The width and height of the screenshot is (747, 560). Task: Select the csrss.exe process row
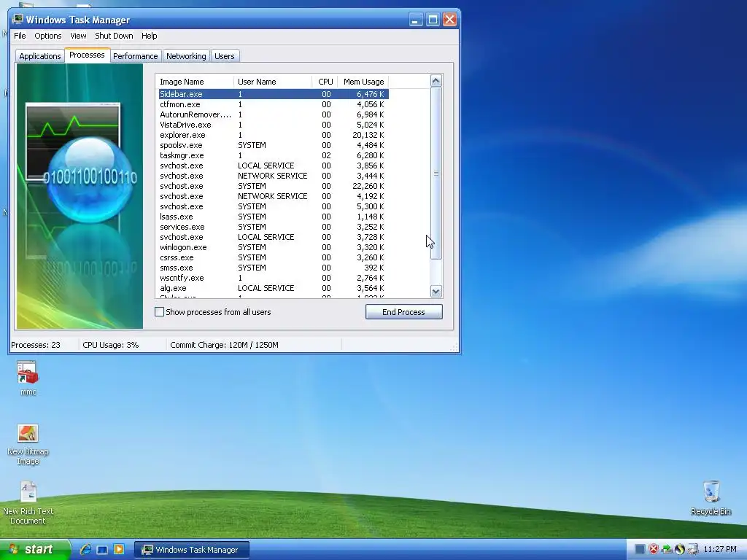click(274, 257)
